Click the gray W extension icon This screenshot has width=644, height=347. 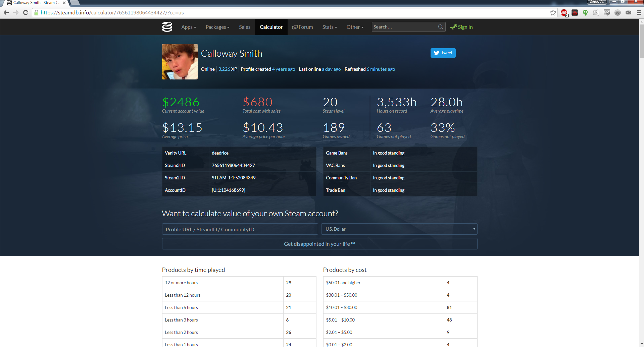[617, 13]
